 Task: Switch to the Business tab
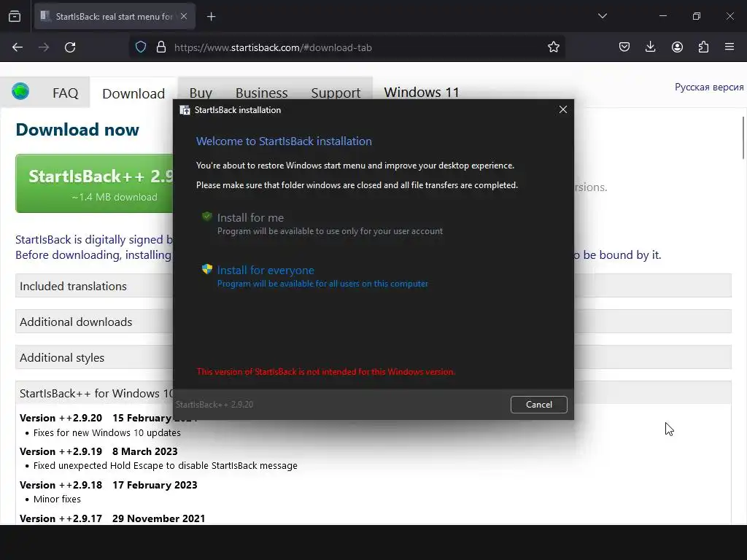coord(262,93)
